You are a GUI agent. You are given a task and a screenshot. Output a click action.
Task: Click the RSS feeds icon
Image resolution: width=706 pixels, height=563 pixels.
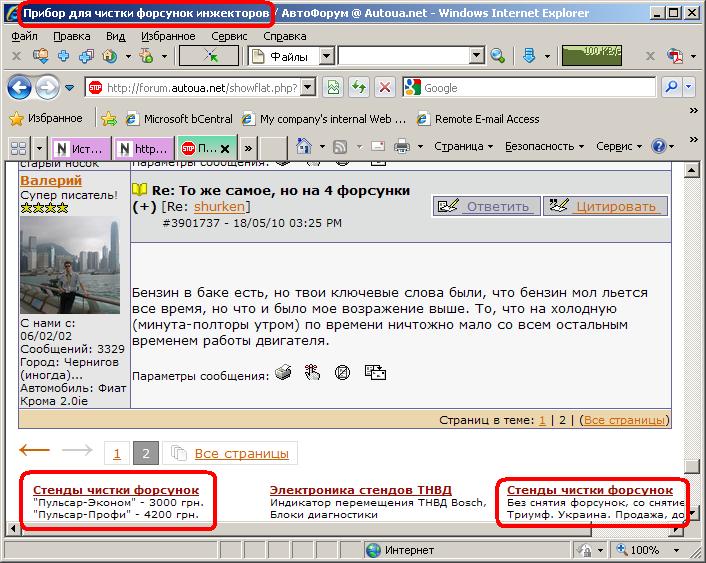[341, 147]
